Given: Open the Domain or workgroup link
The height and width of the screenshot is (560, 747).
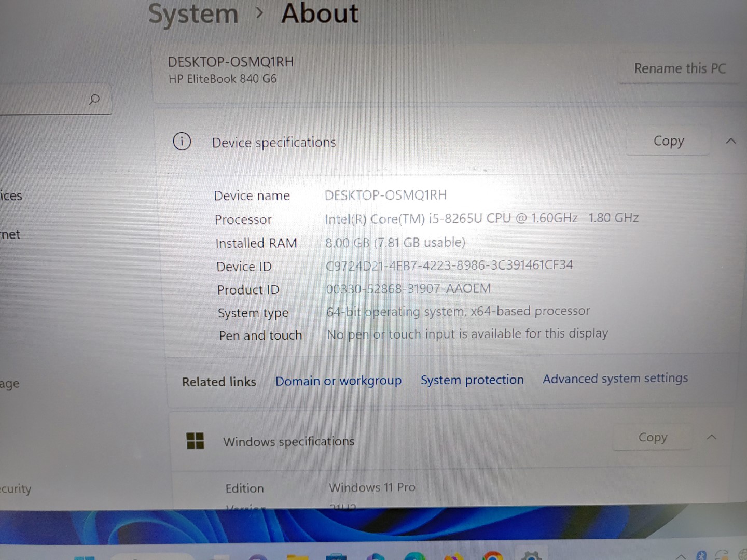Looking at the screenshot, I should (x=338, y=381).
